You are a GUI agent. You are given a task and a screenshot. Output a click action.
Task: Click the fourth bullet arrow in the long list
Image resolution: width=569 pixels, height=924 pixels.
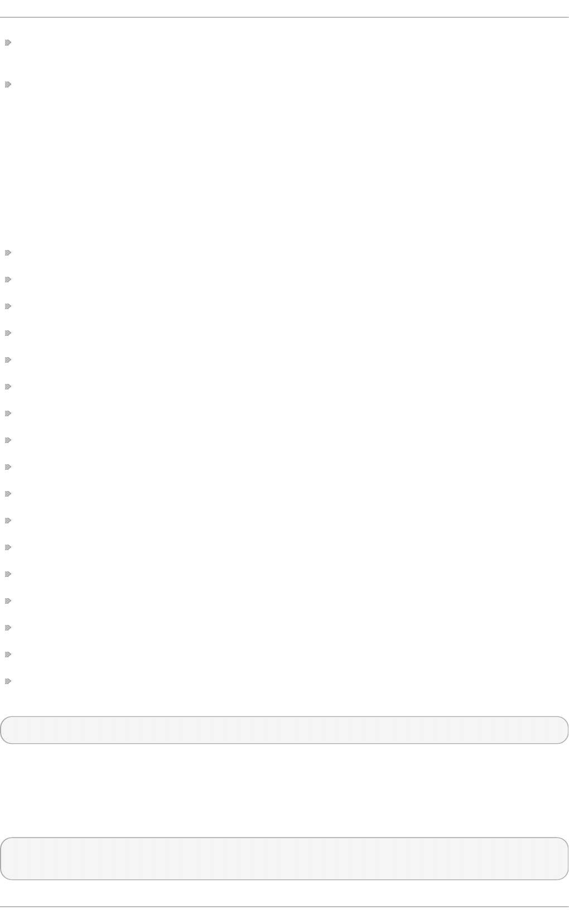(8, 333)
